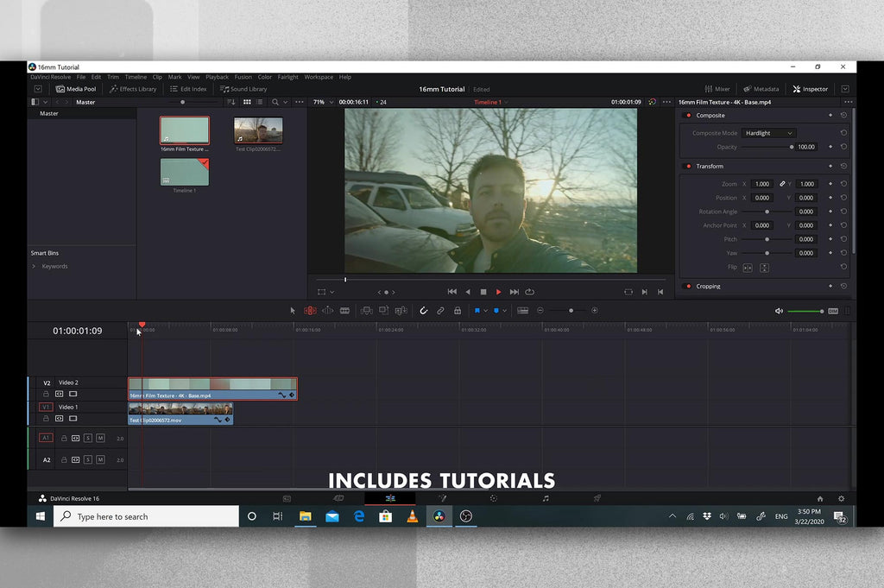Viewport: 884px width, 588px height.
Task: Click the blue flag marker icon
Action: [477, 311]
